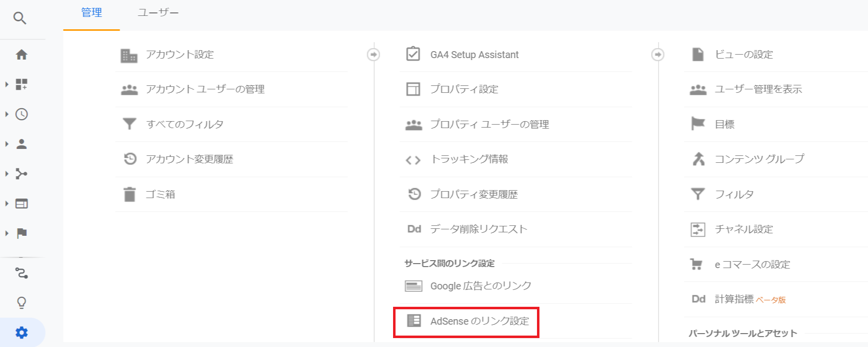Image resolution: width=868 pixels, height=347 pixels.
Task: Click the flag icon beside 目標
Action: [698, 124]
